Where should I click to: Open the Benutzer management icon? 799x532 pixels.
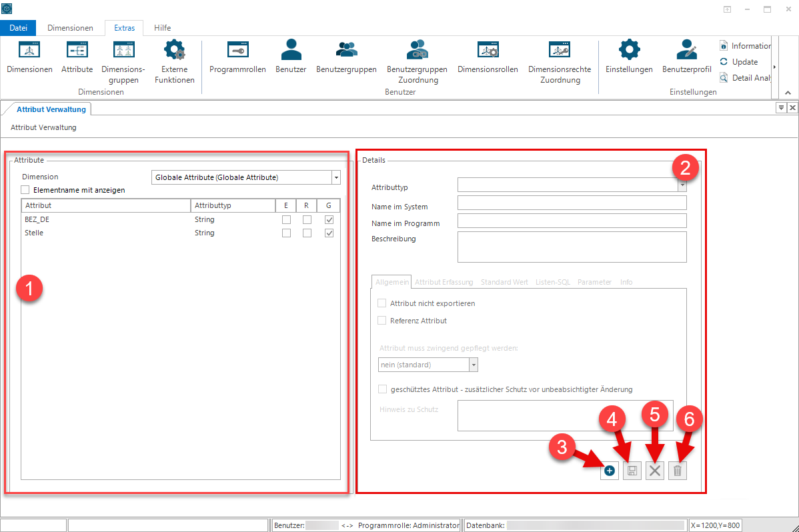(291, 57)
